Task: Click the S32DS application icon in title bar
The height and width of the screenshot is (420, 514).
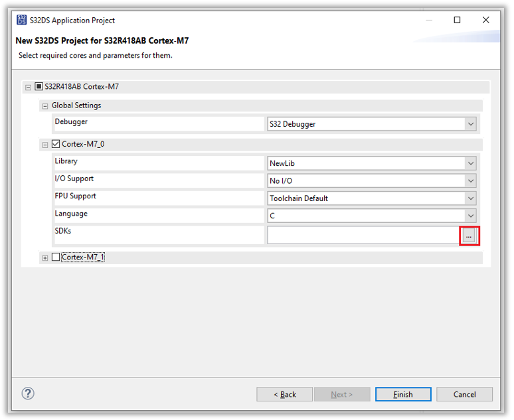Action: coord(21,20)
